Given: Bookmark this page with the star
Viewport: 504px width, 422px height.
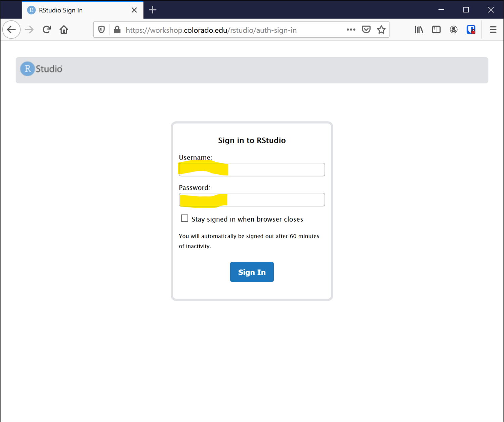Looking at the screenshot, I should tap(381, 30).
